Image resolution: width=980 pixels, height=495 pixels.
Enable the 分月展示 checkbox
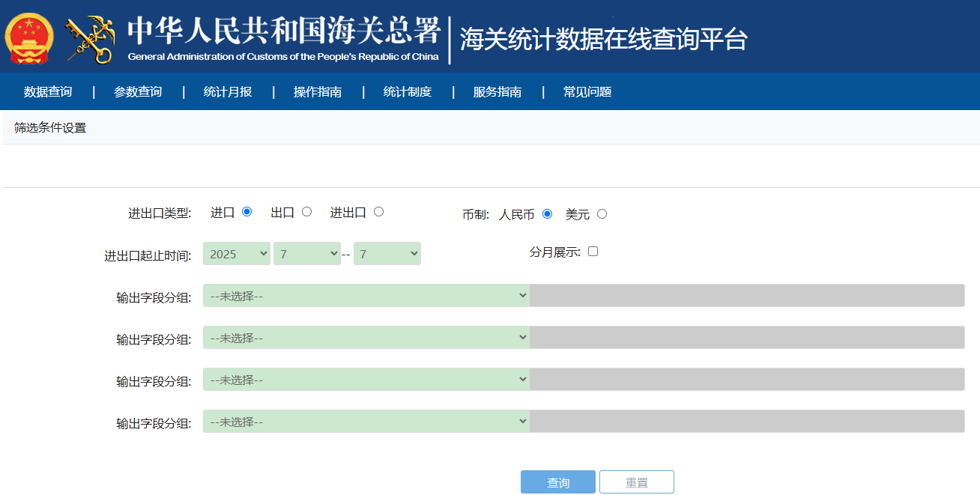pyautogui.click(x=593, y=252)
